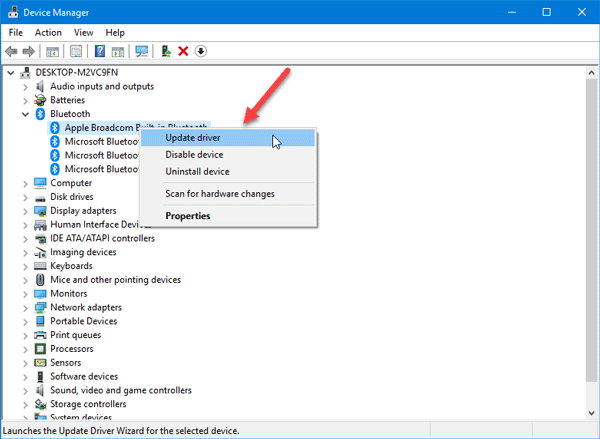
Task: Choose Uninstall device from context menu
Action: tap(228, 171)
